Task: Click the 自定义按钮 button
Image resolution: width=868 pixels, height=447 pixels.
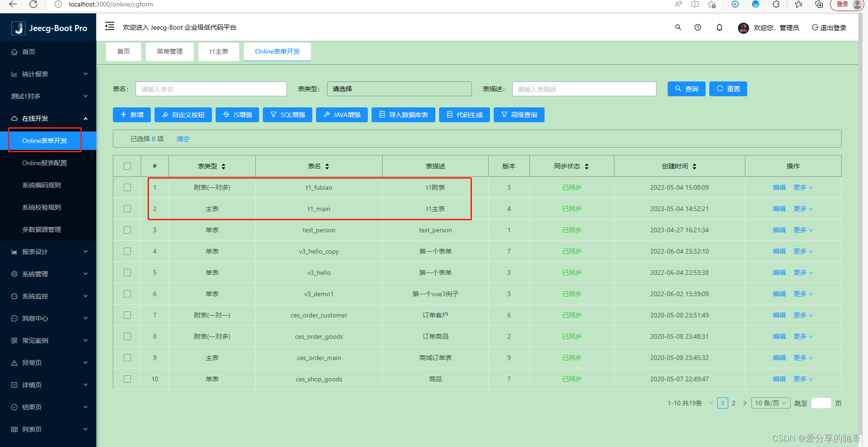Action: (183, 115)
